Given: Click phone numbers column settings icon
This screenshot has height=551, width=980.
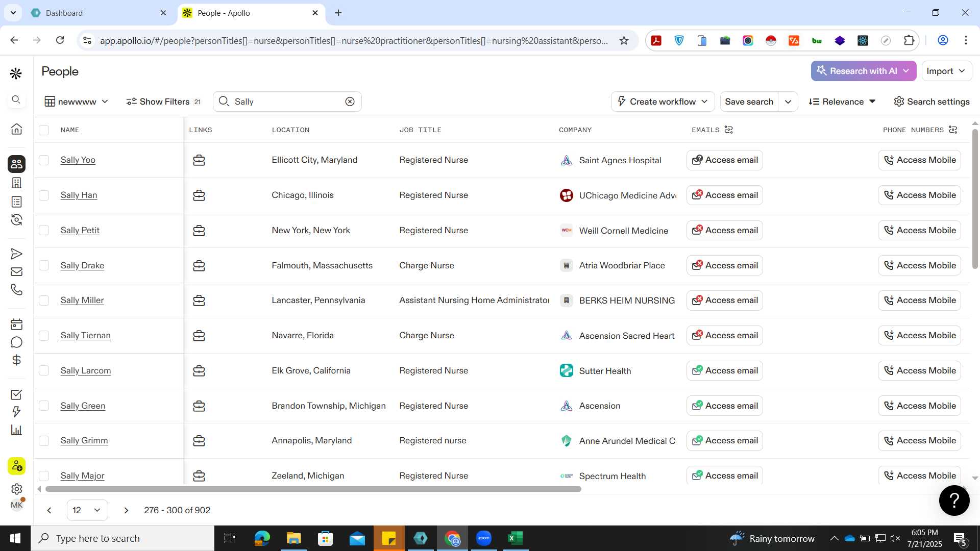Looking at the screenshot, I should click(x=953, y=130).
